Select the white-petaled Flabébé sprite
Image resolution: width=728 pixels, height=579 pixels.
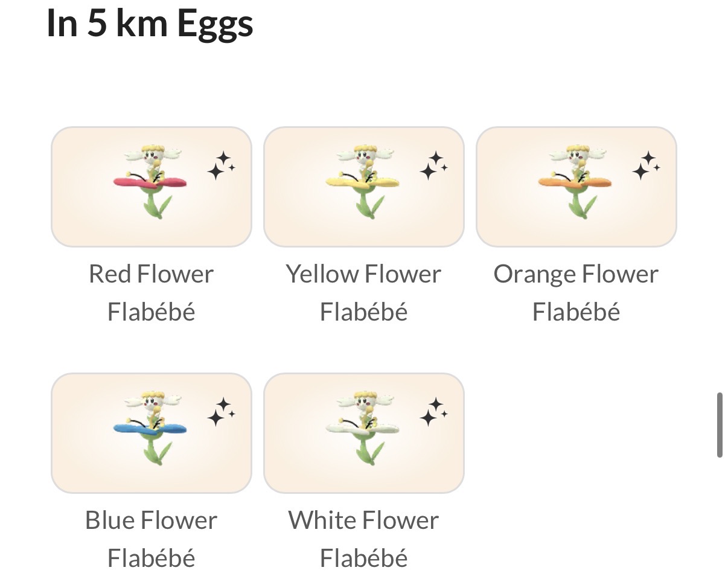click(x=363, y=427)
